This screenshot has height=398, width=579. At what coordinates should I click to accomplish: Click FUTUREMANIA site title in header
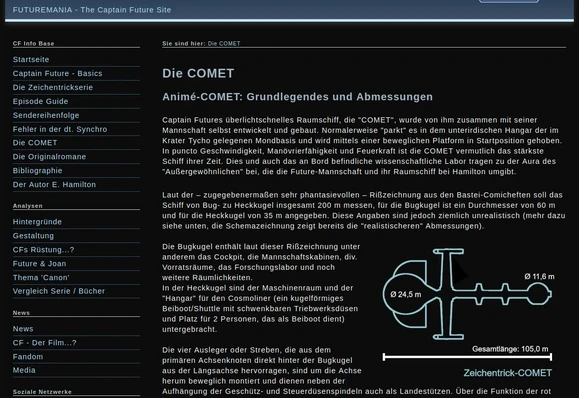92,10
